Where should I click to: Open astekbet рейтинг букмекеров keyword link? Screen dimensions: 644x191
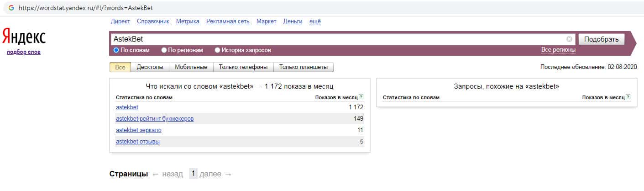point(155,119)
